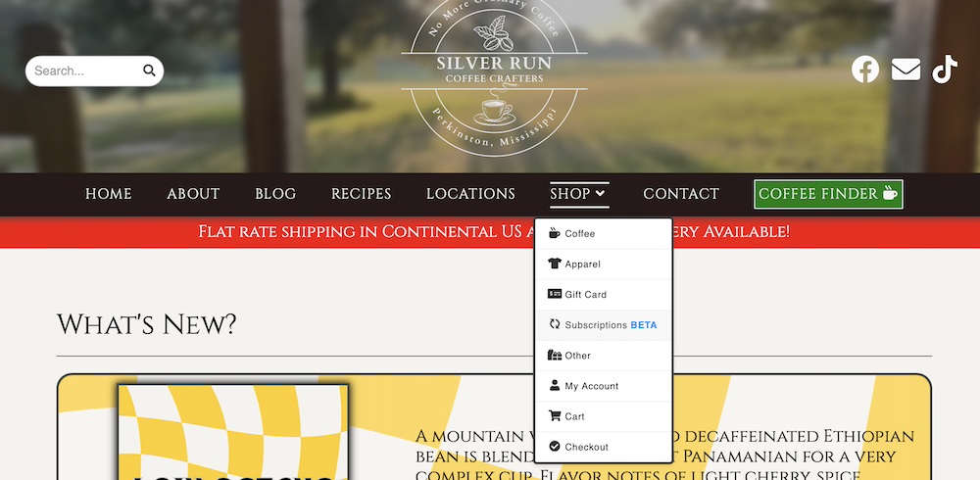Click the search magnifying glass icon
980x480 pixels.
click(x=149, y=70)
